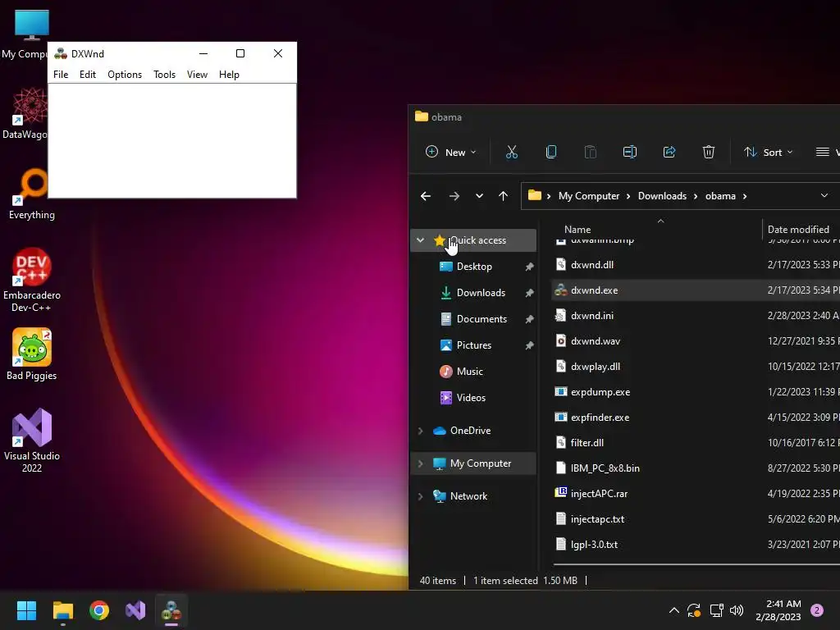The image size is (840, 630).
Task: Open Google Chrome from the taskbar
Action: [99, 610]
